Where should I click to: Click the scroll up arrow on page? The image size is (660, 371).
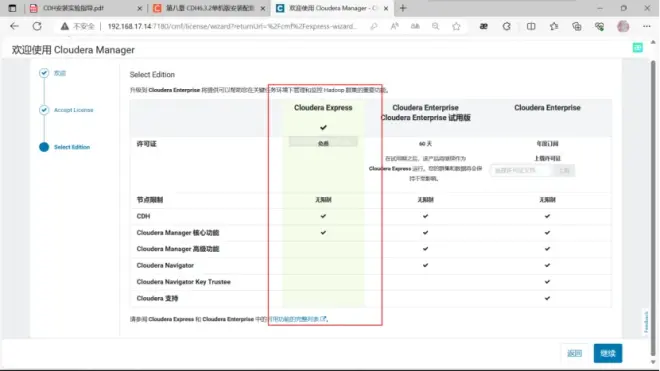[x=653, y=42]
